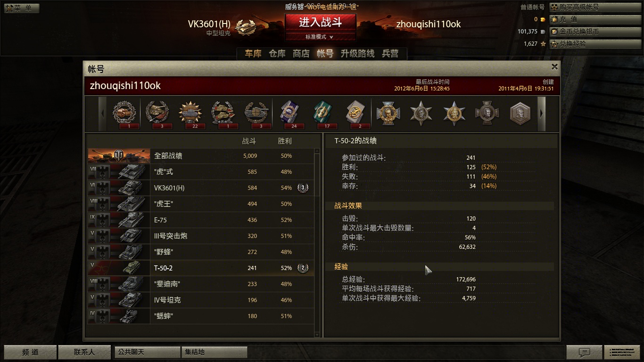Switch to the 车库 garage tab

[253, 54]
